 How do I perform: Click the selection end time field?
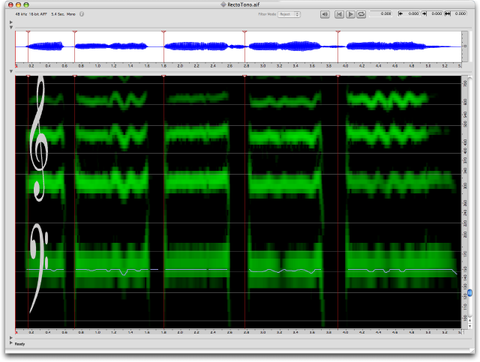tap(436, 14)
